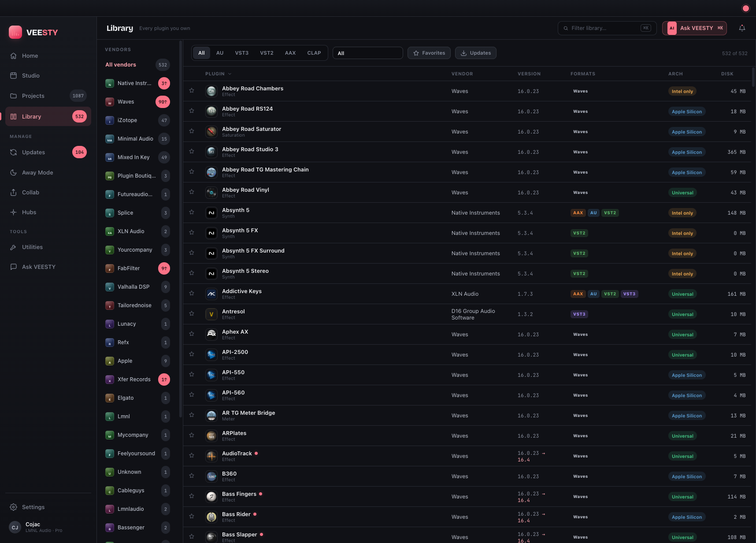The height and width of the screenshot is (543, 756).
Task: Toggle favorite star for API-550
Action: [x=192, y=374]
